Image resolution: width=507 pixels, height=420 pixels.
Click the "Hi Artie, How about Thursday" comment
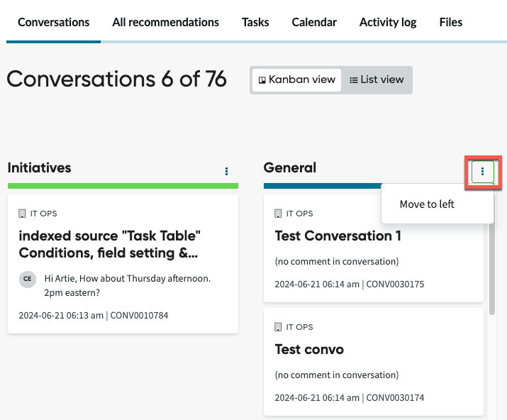point(128,285)
